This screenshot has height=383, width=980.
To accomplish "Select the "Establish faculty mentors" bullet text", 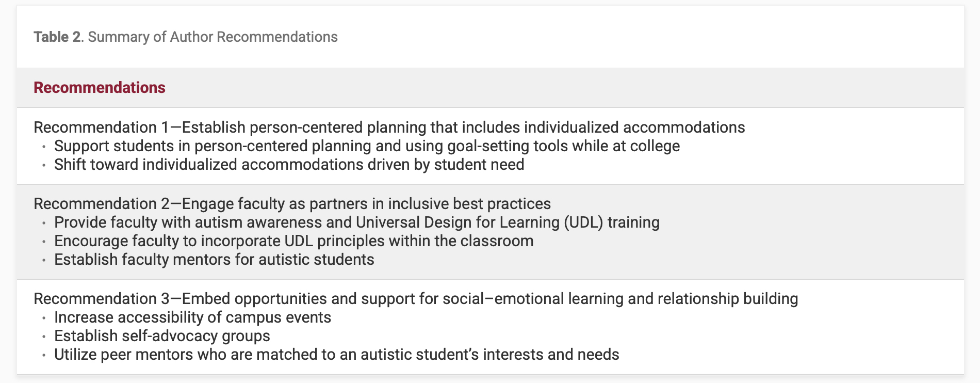I will (x=214, y=260).
